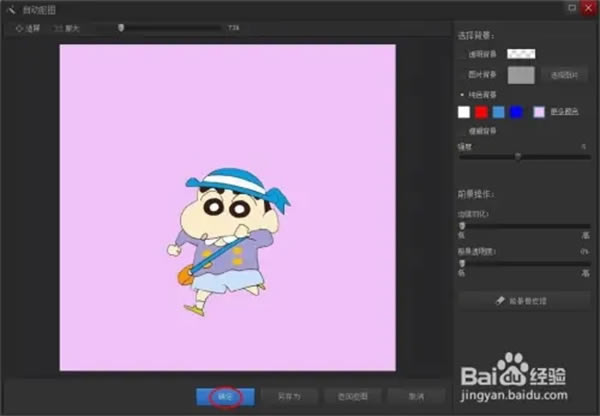Click the blue confirm button at bottom
Screen dimensions: 600x416
click(225, 396)
